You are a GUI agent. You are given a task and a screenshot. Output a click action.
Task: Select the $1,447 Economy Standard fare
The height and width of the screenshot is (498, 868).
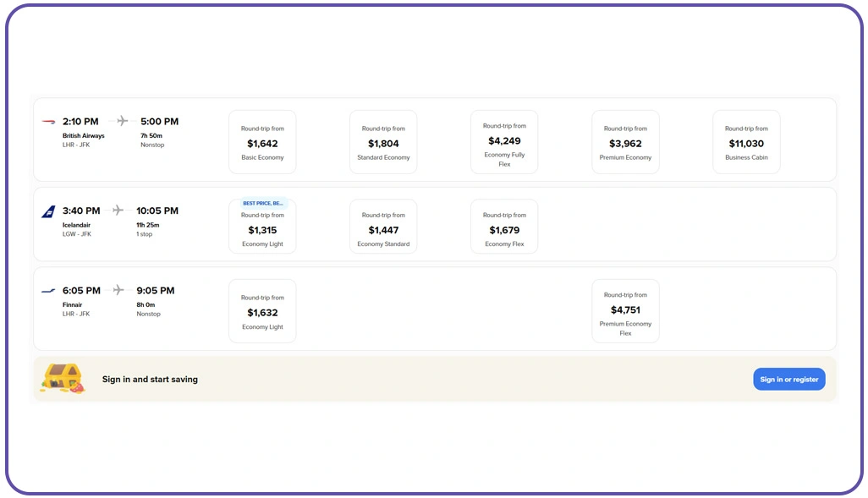[x=383, y=226]
